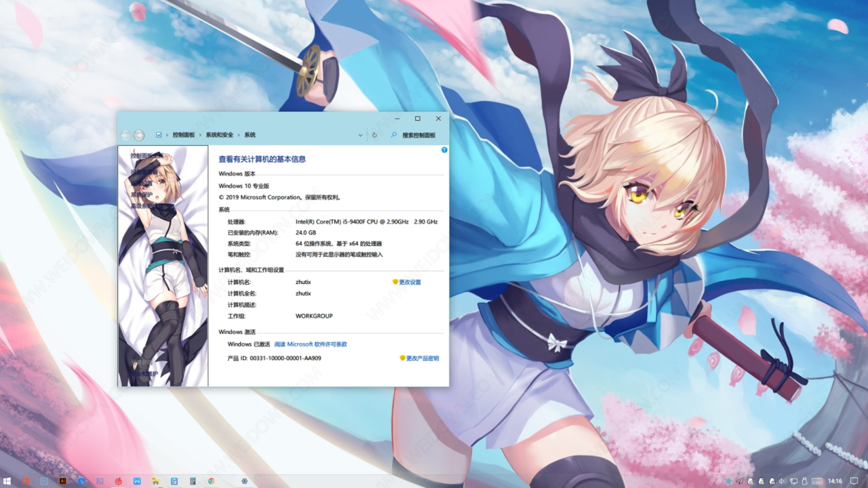
Task: Open the 系统和安全 breadcrumb
Action: tap(220, 135)
